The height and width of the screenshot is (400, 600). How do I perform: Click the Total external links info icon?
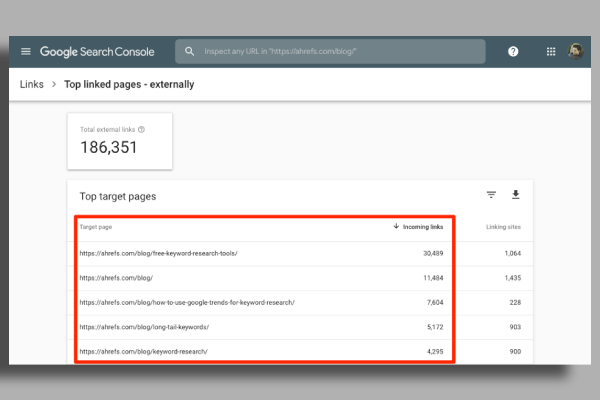(x=142, y=129)
